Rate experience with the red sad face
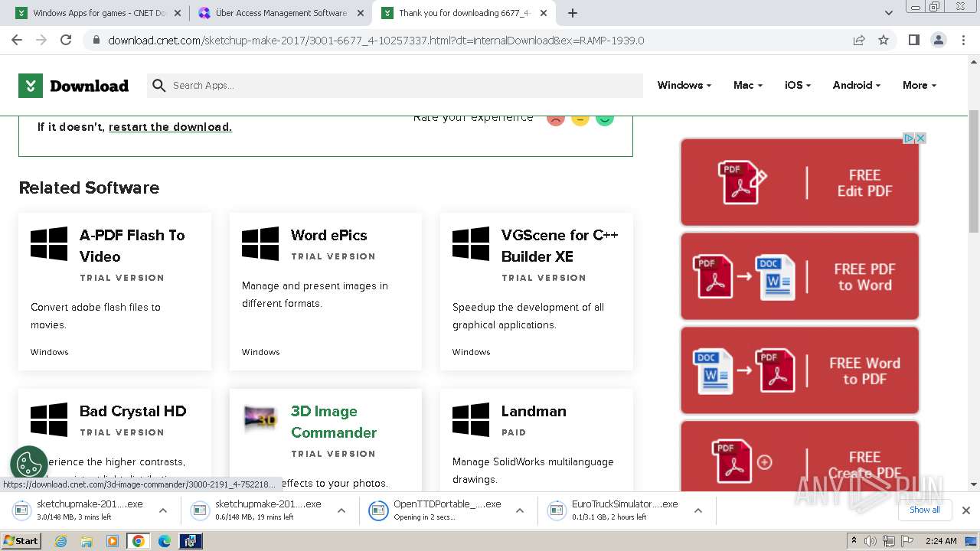Screen dimensions: 980x551 (556, 119)
